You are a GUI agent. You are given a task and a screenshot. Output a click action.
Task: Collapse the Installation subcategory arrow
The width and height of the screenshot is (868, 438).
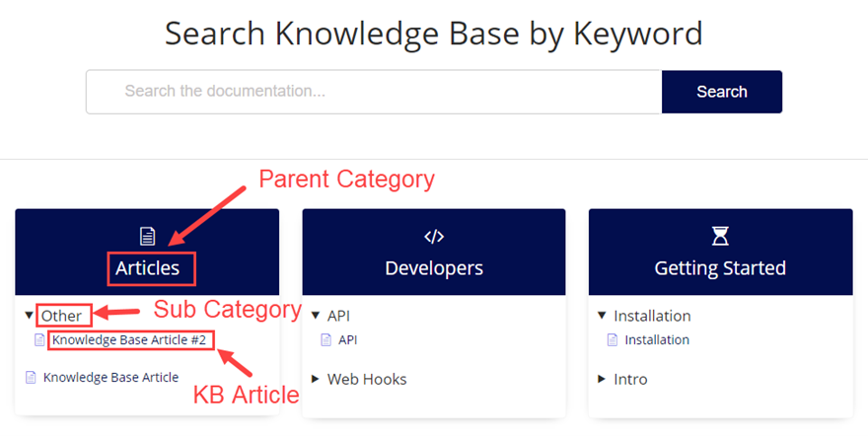click(602, 317)
